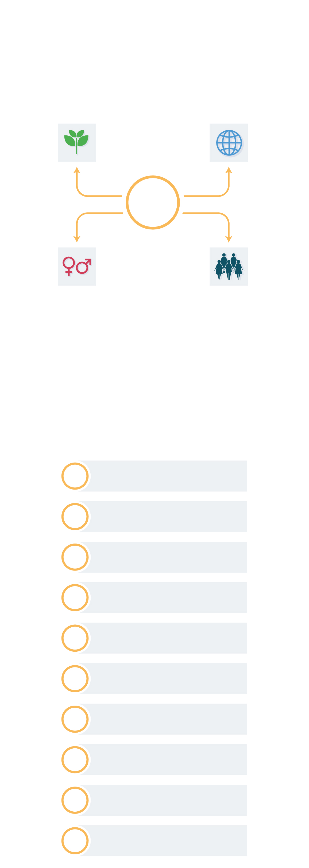The height and width of the screenshot is (868, 309).
Task: Click the green plant sprout icon
Action: (x=76, y=142)
